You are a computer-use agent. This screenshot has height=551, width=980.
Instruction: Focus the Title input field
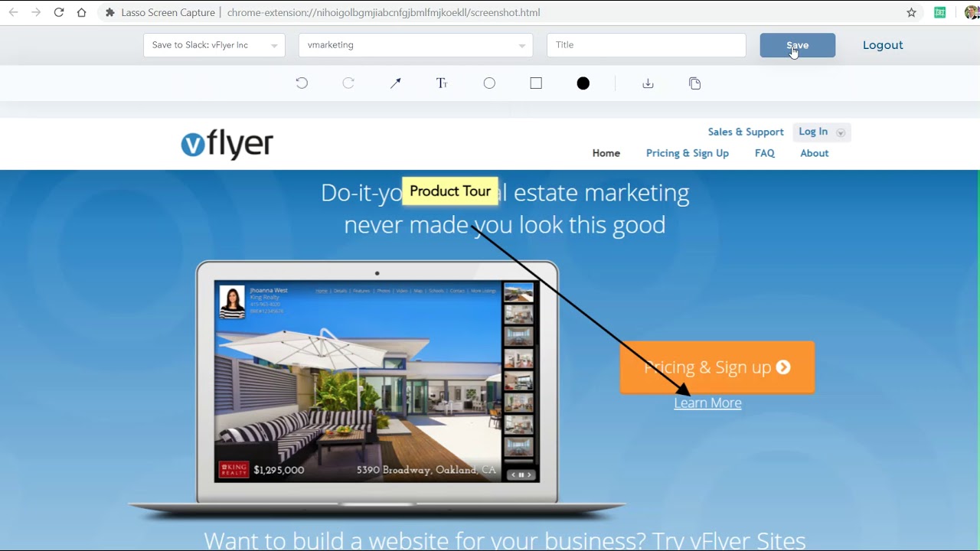point(646,45)
